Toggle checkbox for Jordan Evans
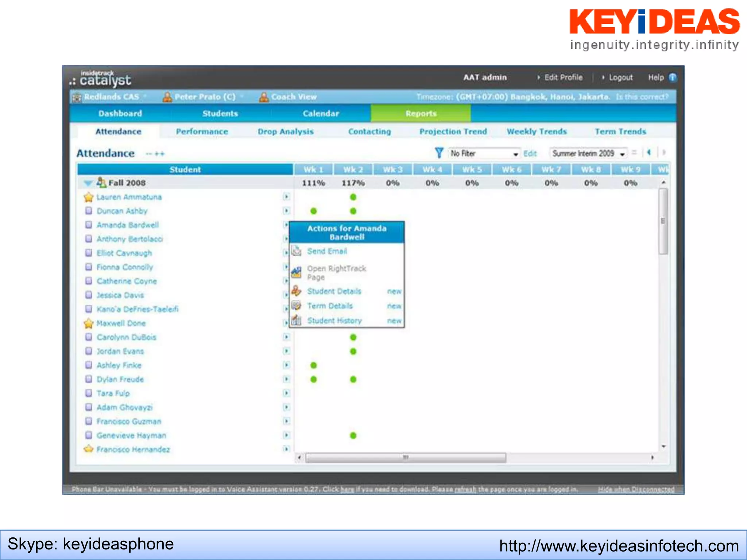The width and height of the screenshot is (747, 560). [x=88, y=351]
